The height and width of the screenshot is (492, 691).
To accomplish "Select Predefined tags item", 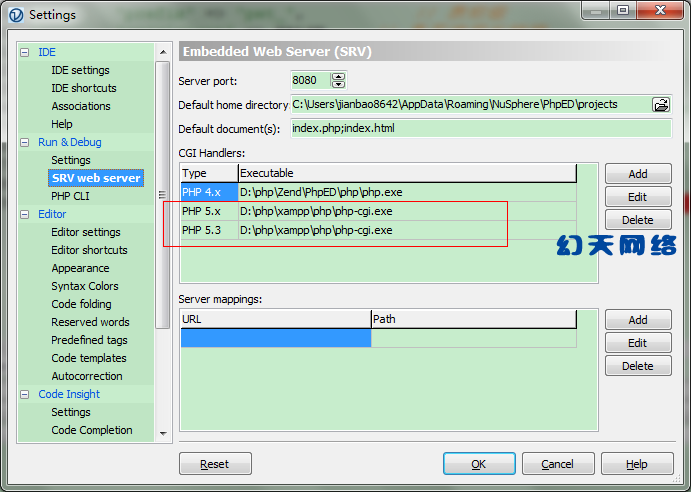I will tap(89, 340).
